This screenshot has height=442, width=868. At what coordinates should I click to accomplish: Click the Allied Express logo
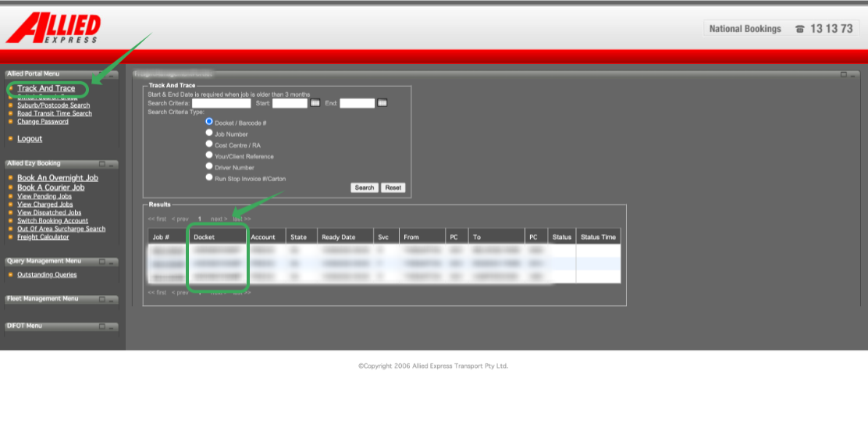point(54,27)
